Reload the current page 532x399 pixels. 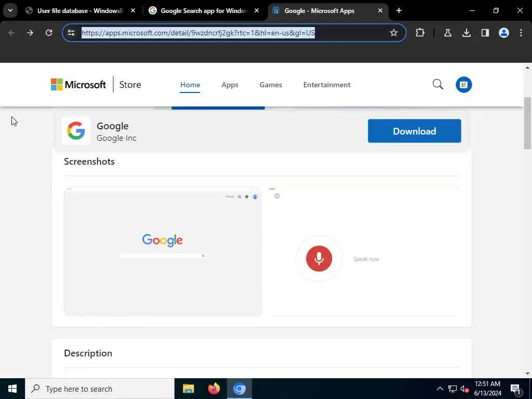point(49,33)
